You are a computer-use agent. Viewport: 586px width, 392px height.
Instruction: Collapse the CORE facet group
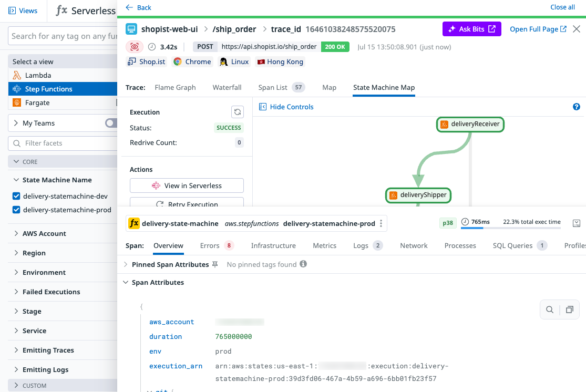(x=16, y=162)
